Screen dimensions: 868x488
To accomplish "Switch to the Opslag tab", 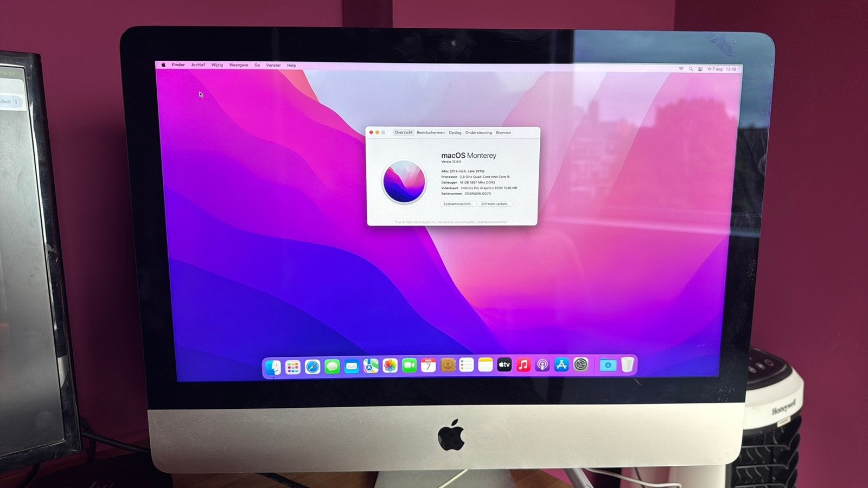I will 455,132.
